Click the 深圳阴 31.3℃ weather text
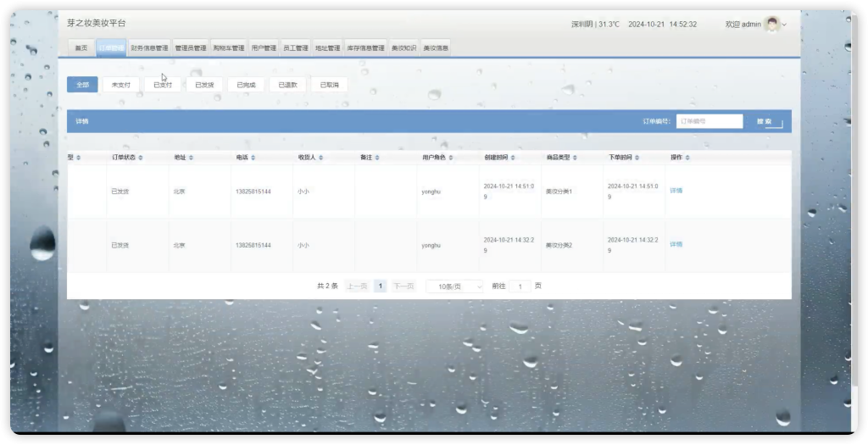 click(x=596, y=25)
